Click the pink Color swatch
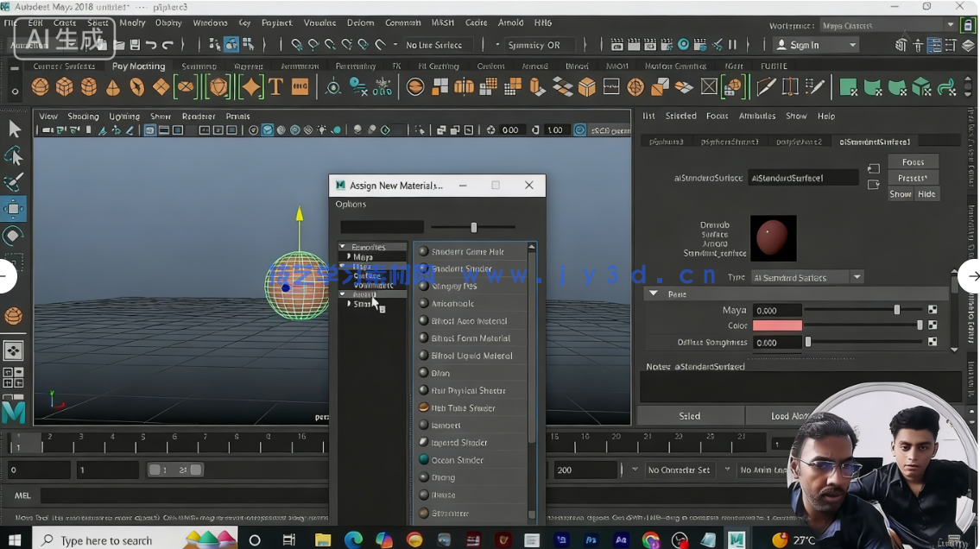The height and width of the screenshot is (549, 980). 777,325
